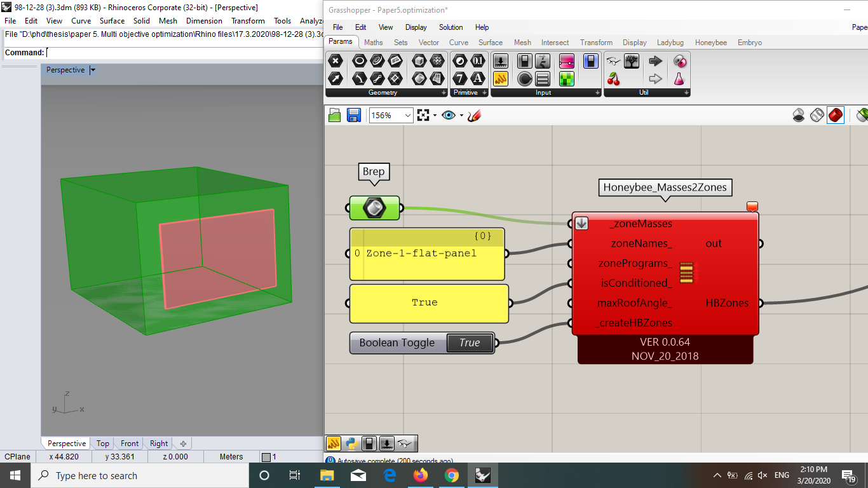Select the Cherry Picker icon in Util
The width and height of the screenshot is (868, 488).
614,79
